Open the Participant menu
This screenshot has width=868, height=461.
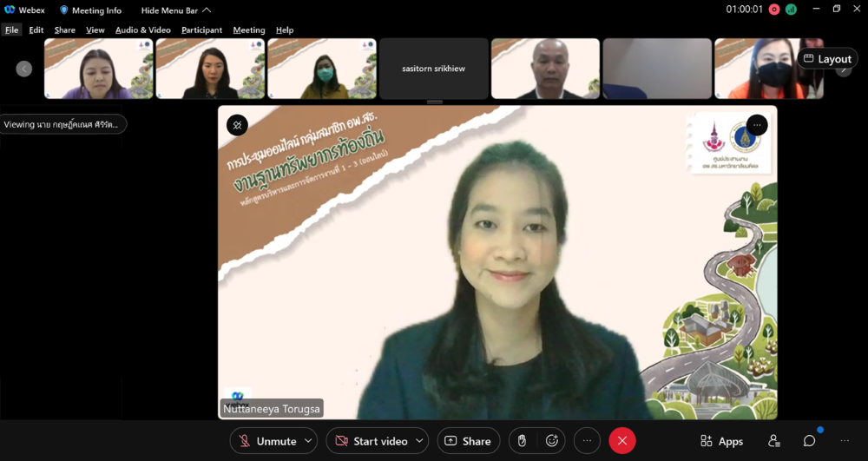pos(201,30)
